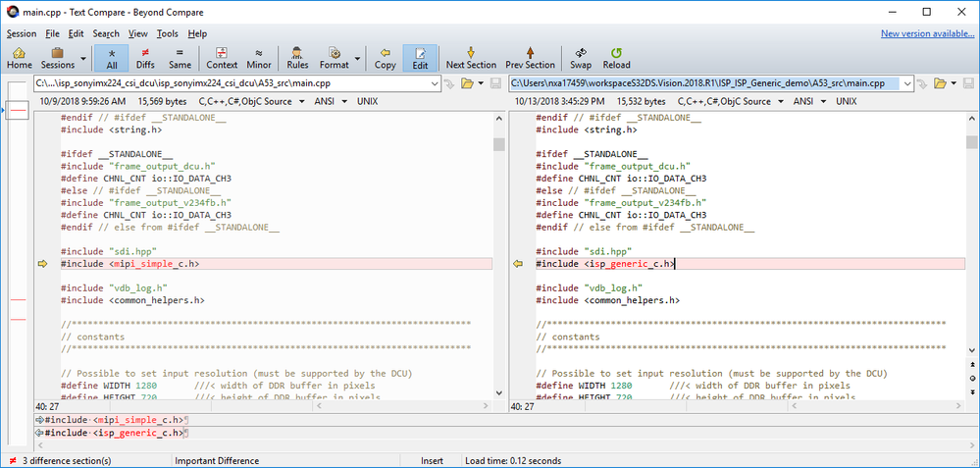This screenshot has width=980, height=468.
Task: Reload the compared files
Action: pyautogui.click(x=616, y=58)
